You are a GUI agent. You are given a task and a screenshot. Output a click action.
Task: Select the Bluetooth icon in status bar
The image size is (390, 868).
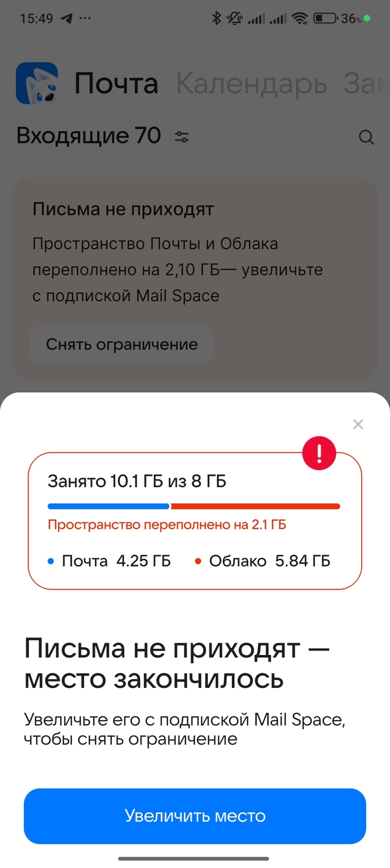click(217, 17)
